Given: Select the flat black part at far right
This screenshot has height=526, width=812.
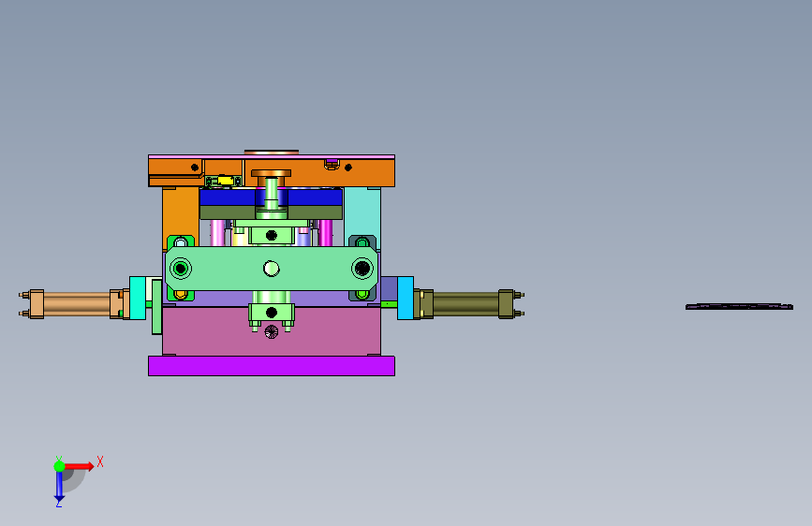Looking at the screenshot, I should (x=739, y=306).
